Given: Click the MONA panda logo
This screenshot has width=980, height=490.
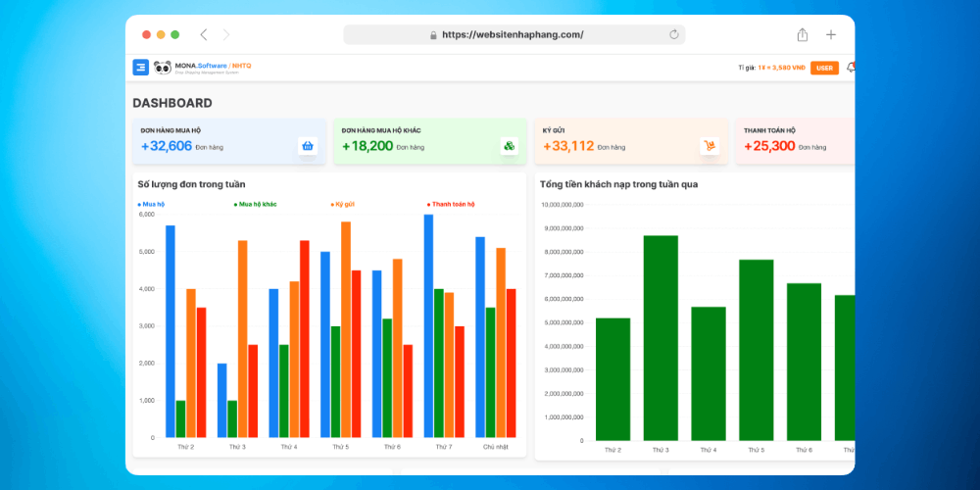Looking at the screenshot, I should click(163, 68).
